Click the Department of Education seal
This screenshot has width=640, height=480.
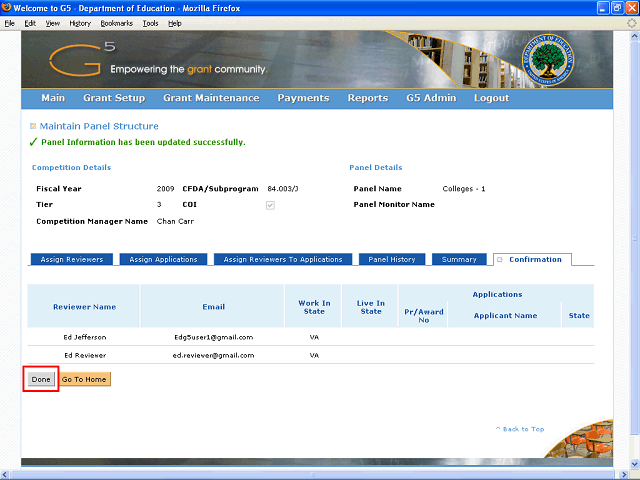[548, 60]
